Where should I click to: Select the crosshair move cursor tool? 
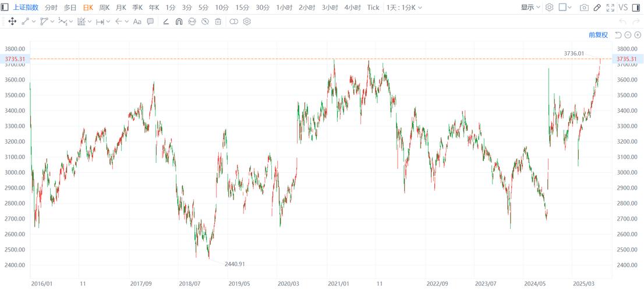(x=12, y=22)
